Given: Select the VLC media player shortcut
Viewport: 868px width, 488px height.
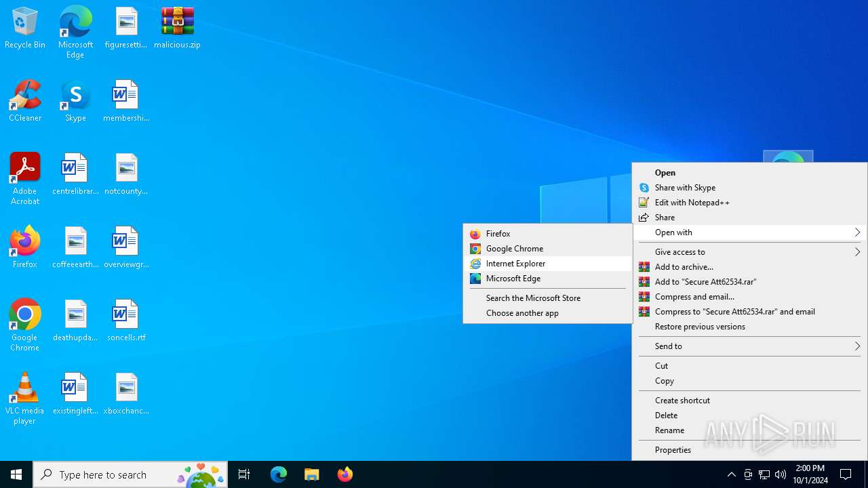Looking at the screenshot, I should 25,399.
